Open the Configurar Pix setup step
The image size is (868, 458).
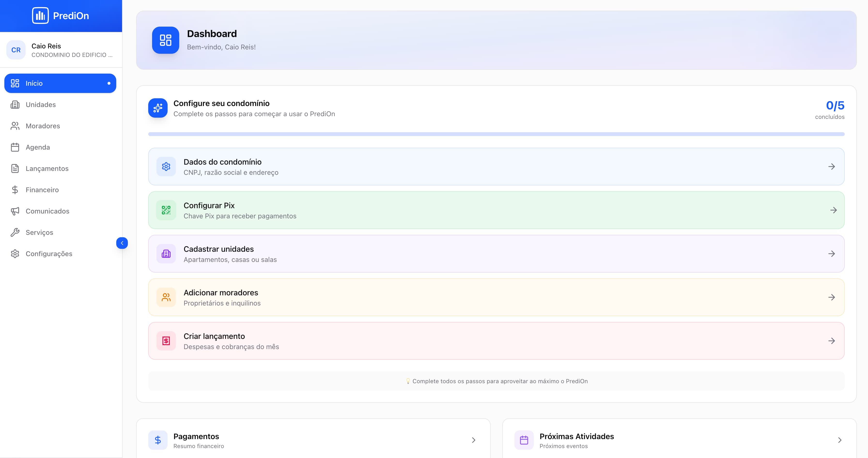[496, 210]
